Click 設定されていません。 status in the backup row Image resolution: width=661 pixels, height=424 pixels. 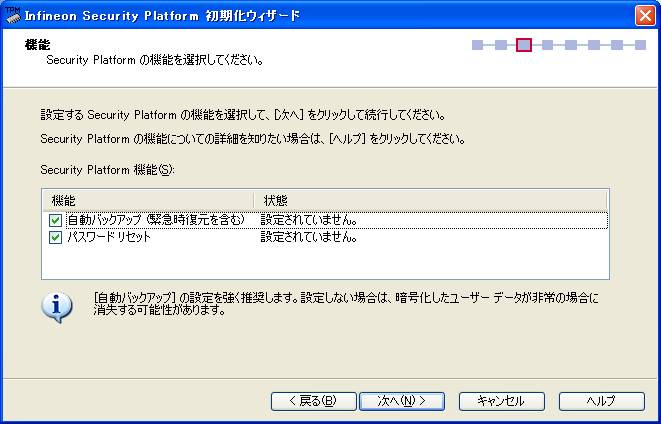(x=309, y=220)
